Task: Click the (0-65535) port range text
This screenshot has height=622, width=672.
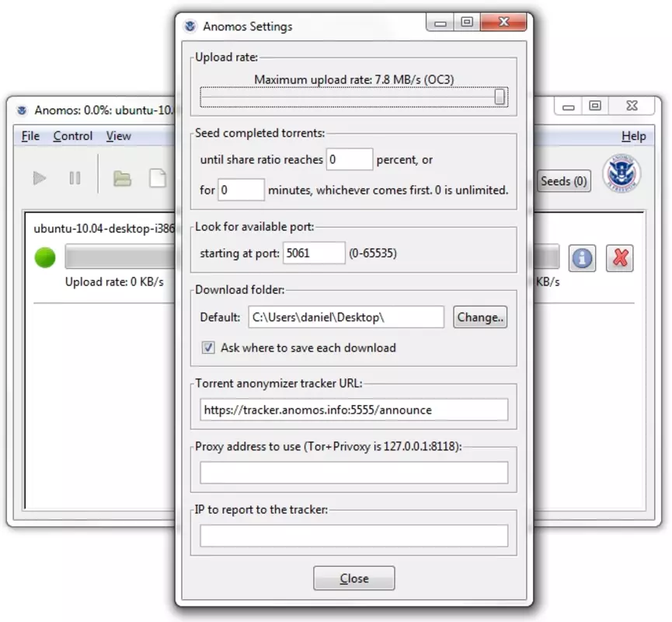Action: pos(373,253)
